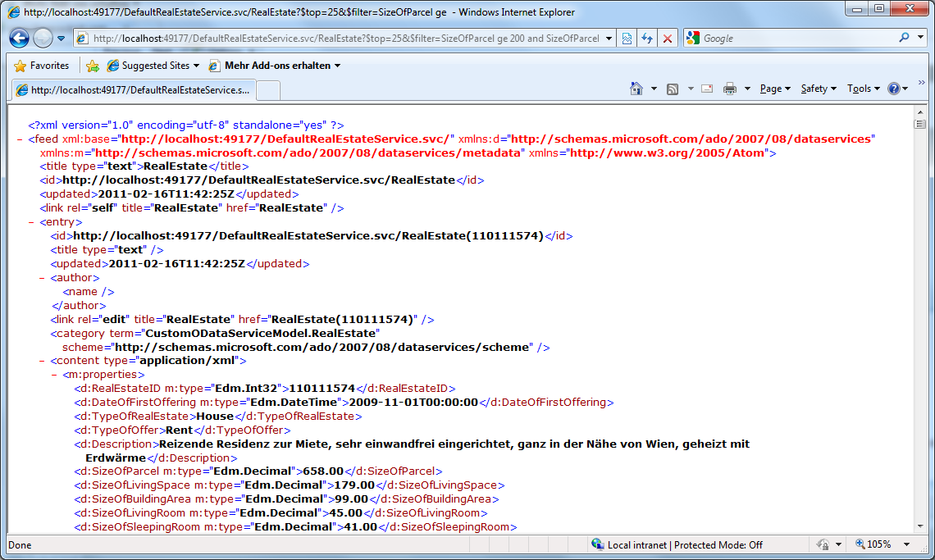Click the TypeOfRealEstate value House
The image size is (935, 560).
pyautogui.click(x=215, y=417)
